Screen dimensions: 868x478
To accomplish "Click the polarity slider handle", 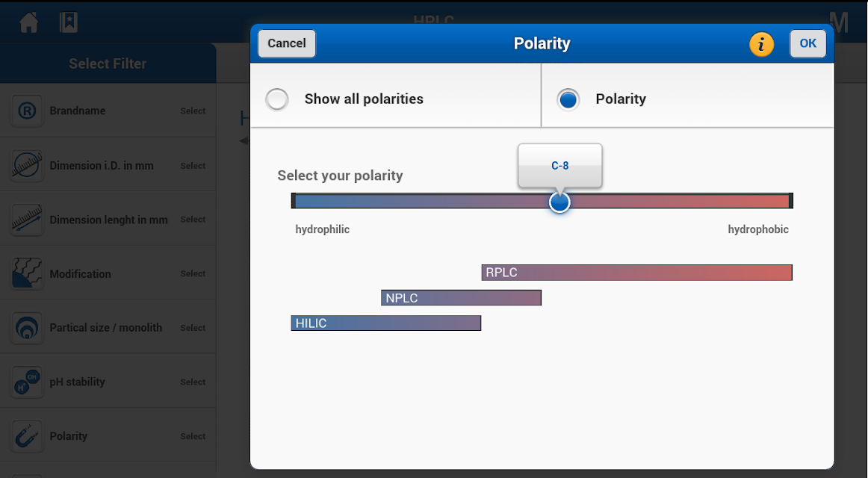I will 559,202.
